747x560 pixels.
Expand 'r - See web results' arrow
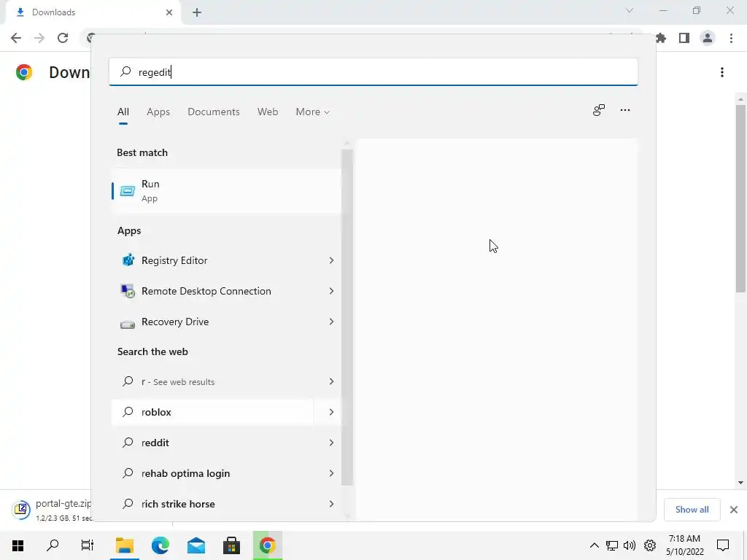[331, 381]
